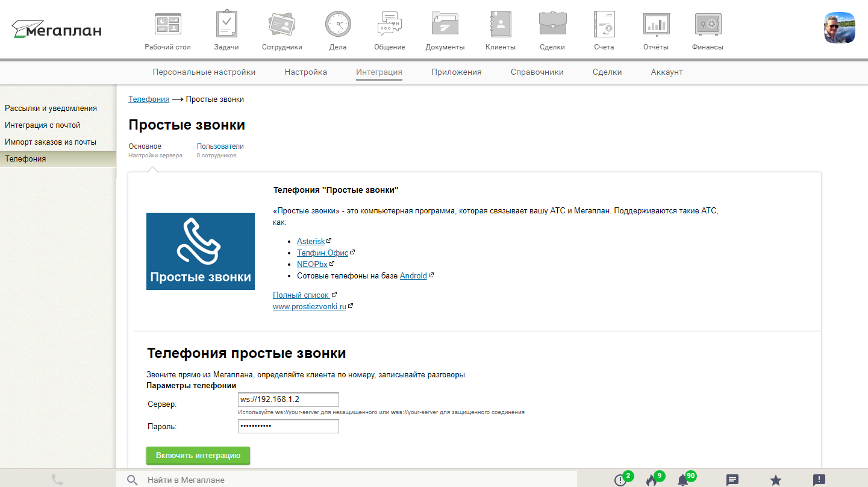868x487 pixels.
Task: Open Документы folder icon
Action: coord(445,24)
